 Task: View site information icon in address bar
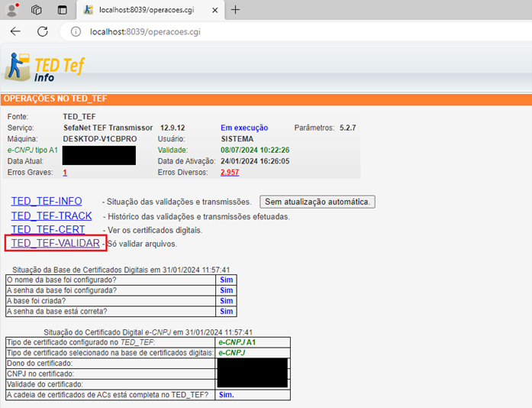[76, 31]
